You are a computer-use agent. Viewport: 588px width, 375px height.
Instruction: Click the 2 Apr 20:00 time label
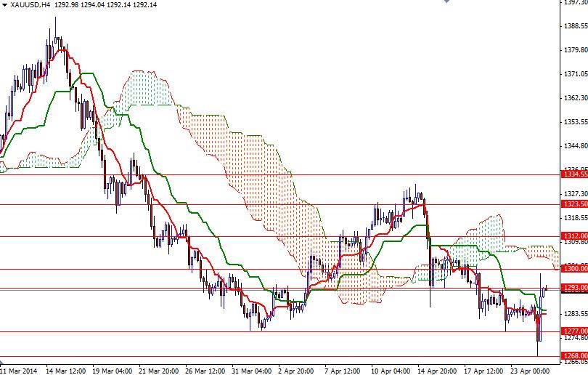296,371
